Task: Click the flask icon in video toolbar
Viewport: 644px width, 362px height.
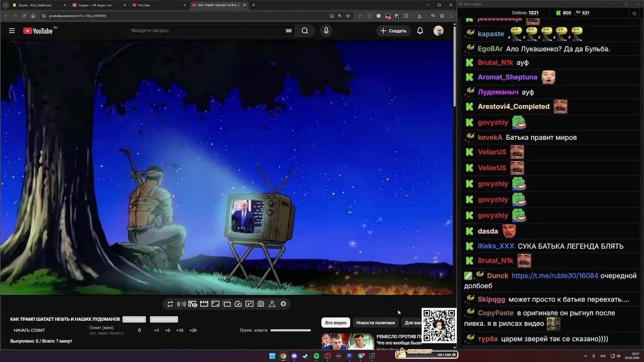Action: tap(272, 304)
